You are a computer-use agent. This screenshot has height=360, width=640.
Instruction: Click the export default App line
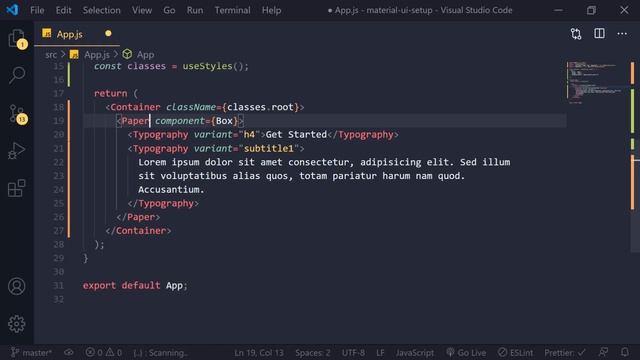pos(135,285)
